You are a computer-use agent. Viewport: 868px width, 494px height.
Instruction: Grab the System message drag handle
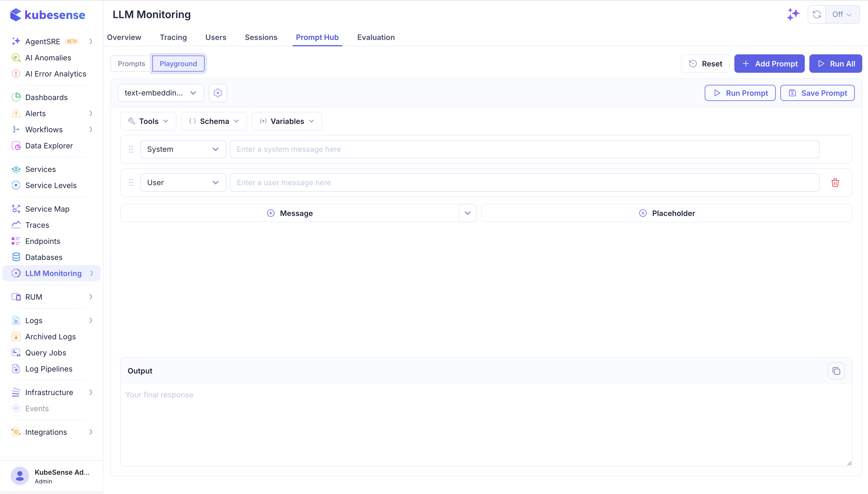pyautogui.click(x=131, y=149)
